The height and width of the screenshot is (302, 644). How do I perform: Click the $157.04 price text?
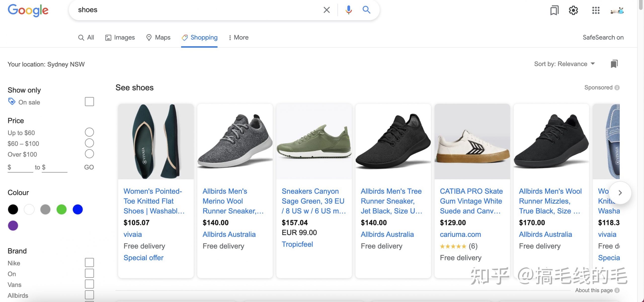coord(295,223)
